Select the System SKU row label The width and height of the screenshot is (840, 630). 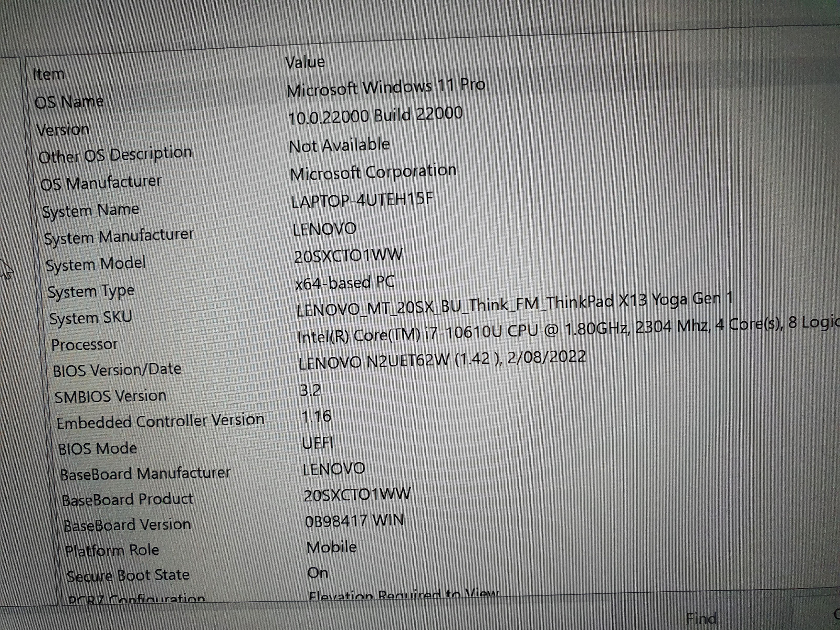90,318
